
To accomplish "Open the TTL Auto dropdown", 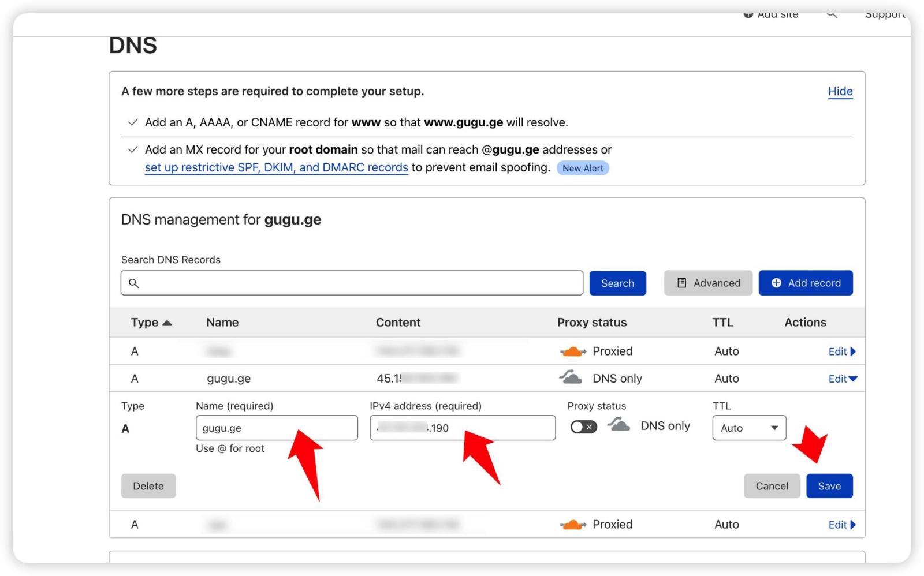I will pos(749,428).
